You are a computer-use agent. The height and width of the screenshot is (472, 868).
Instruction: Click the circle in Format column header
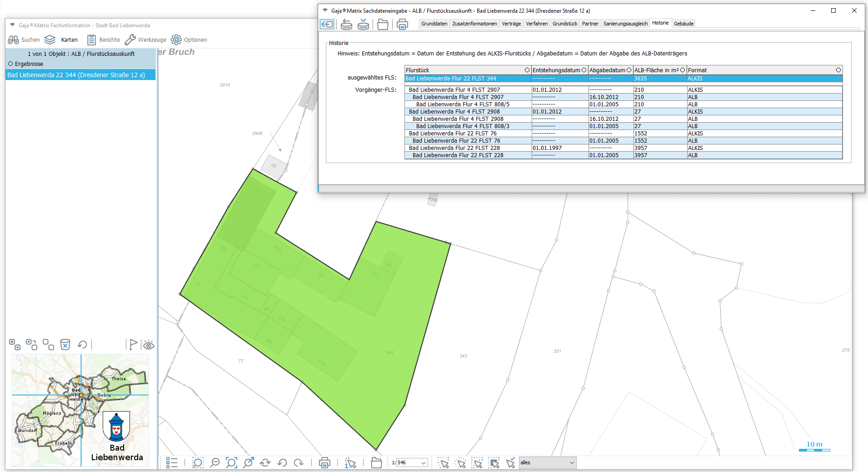(x=838, y=70)
